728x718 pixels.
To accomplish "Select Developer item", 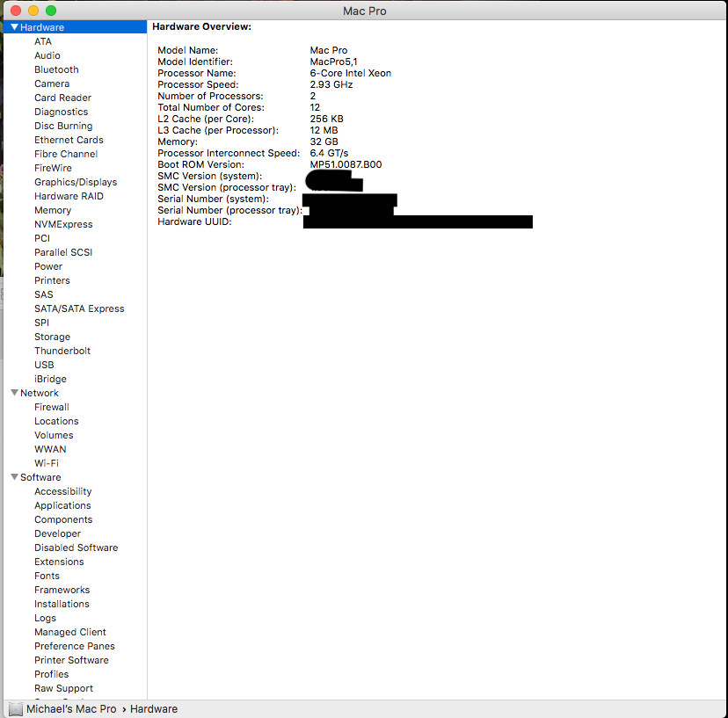I will (57, 533).
